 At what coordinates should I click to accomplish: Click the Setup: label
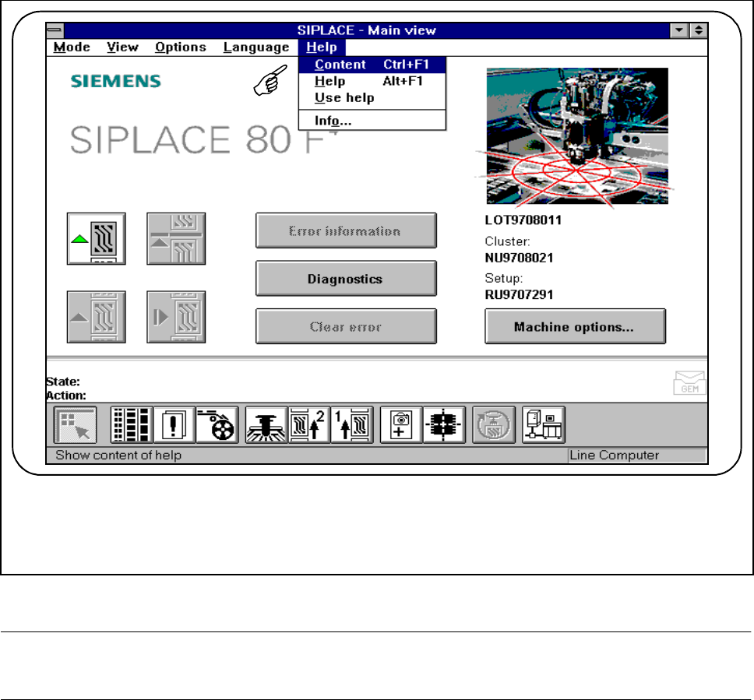[x=504, y=279]
